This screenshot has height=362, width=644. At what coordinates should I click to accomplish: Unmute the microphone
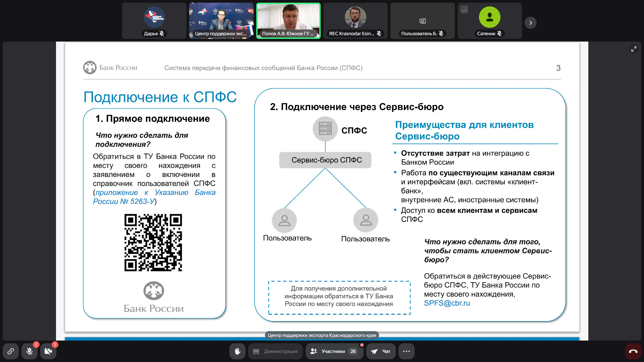pos(30,351)
